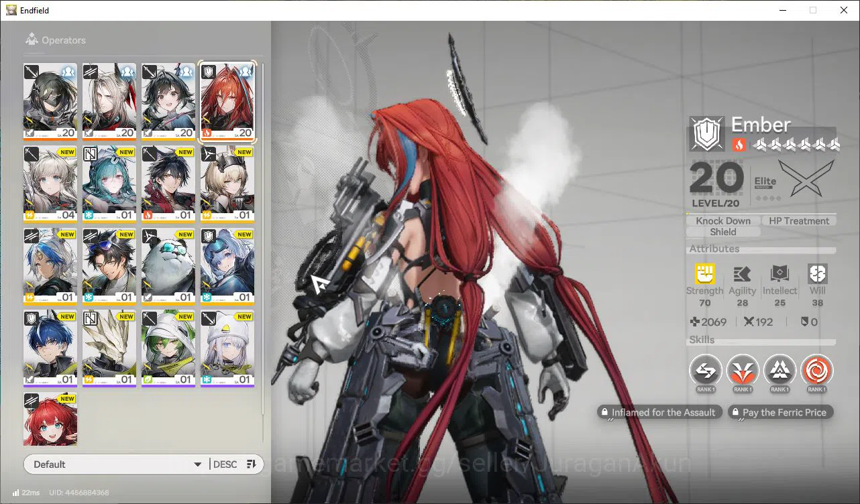Viewport: 860px width, 504px height.
Task: Click the Endfield window title icon
Action: point(11,10)
